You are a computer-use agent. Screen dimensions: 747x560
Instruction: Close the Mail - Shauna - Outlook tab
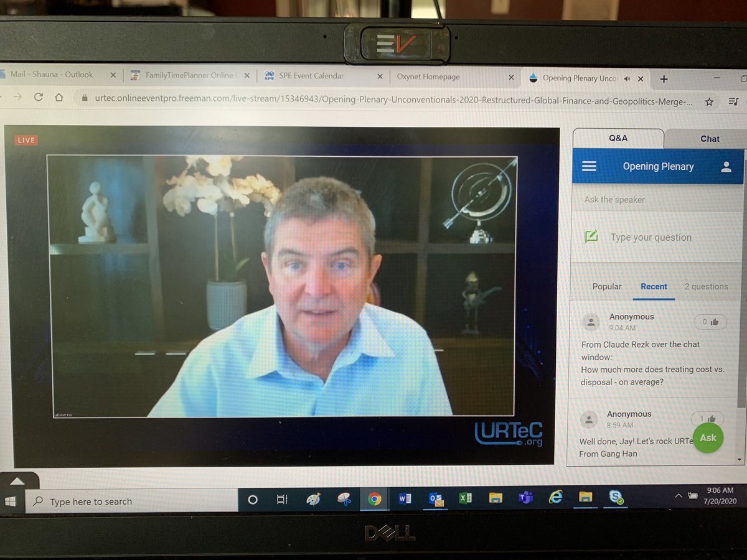pyautogui.click(x=113, y=75)
